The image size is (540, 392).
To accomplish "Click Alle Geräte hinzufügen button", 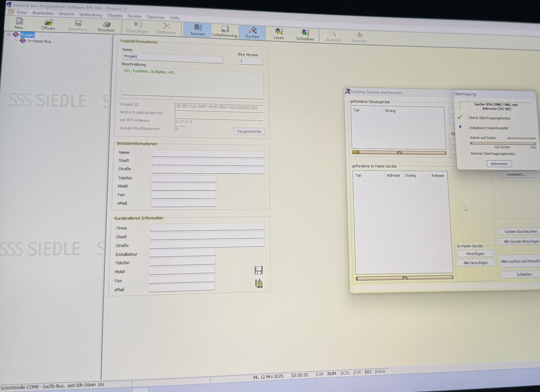I will [x=519, y=241].
